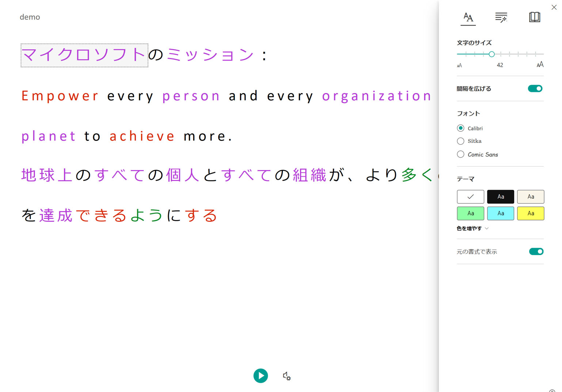Open the Grammar options tab icon
Screen dimensions: 562x392
[501, 17]
